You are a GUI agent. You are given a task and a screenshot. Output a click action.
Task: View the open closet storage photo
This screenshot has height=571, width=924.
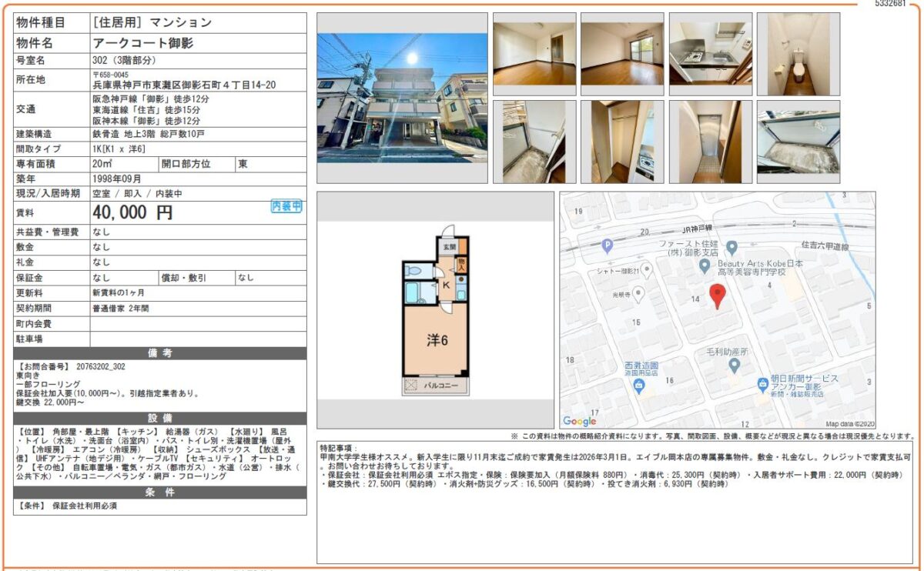tap(621, 142)
